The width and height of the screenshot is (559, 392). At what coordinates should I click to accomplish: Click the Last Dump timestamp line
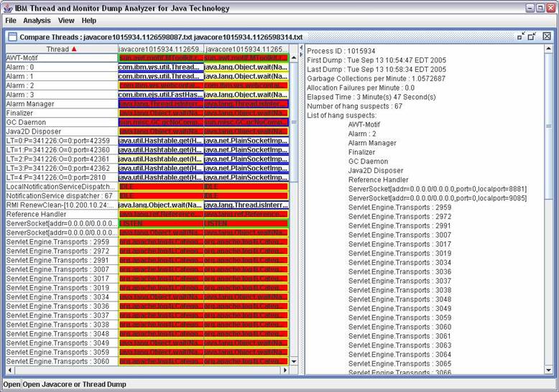coord(376,70)
